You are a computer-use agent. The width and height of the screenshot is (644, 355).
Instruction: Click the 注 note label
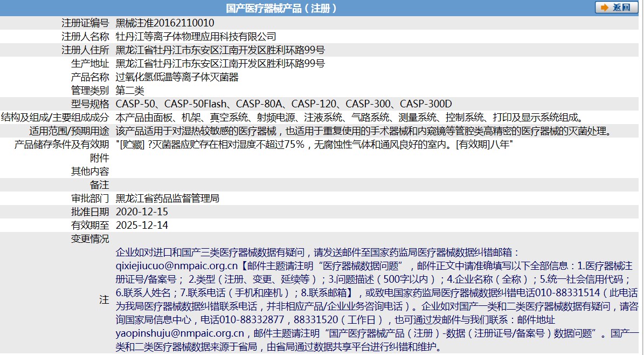tap(105, 300)
